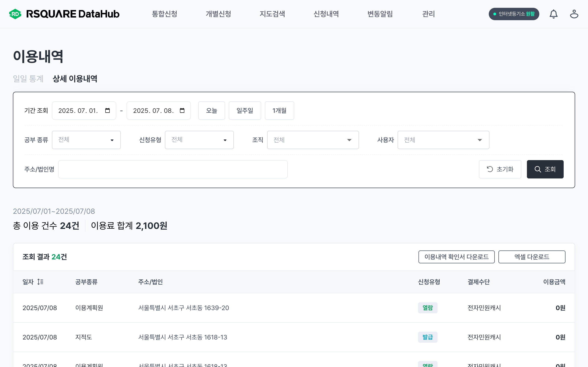Open end date calendar picker icon

[182, 110]
